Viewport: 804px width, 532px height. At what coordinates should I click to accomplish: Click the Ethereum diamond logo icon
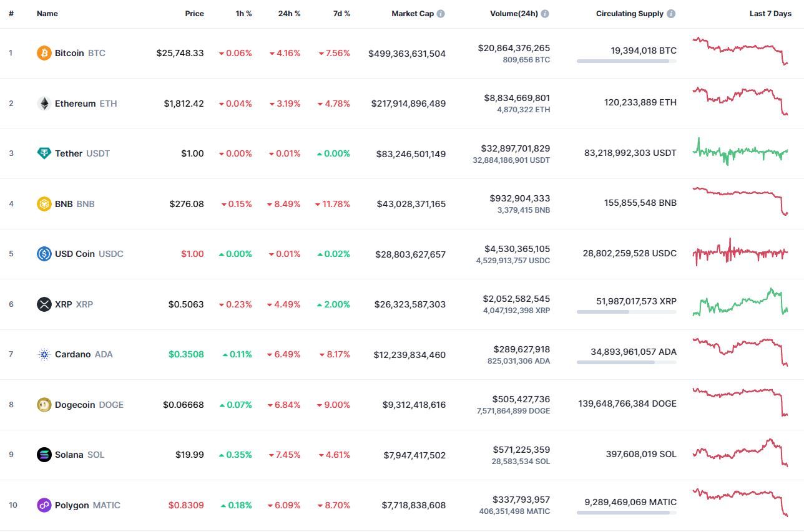tap(44, 104)
